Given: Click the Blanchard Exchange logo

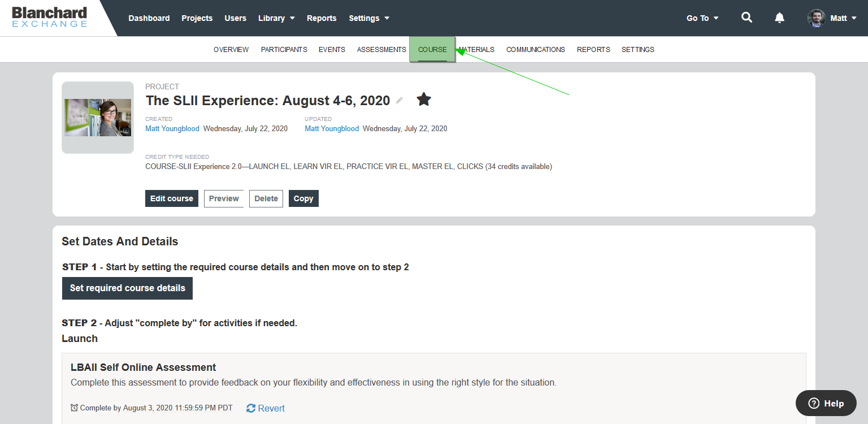Looking at the screenshot, I should [50, 18].
